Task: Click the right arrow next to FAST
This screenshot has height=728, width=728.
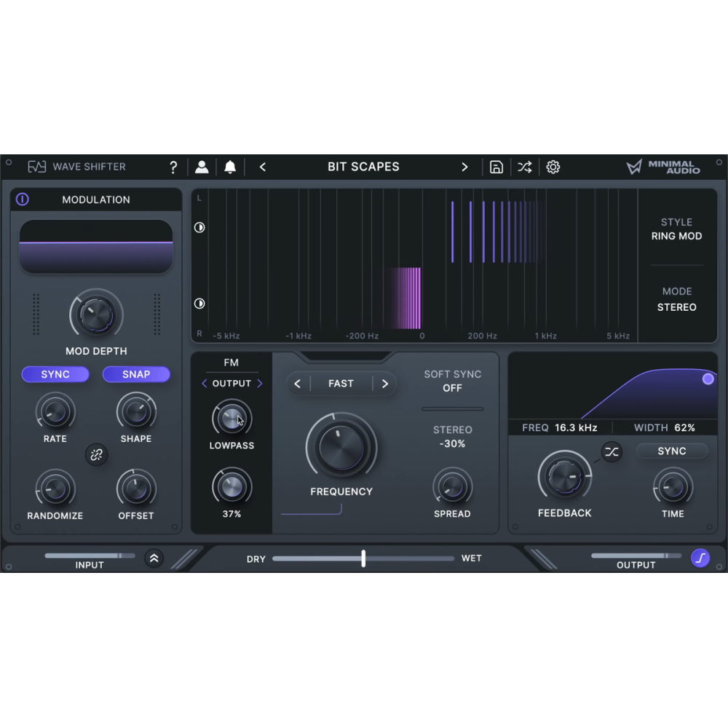Action: pyautogui.click(x=385, y=384)
